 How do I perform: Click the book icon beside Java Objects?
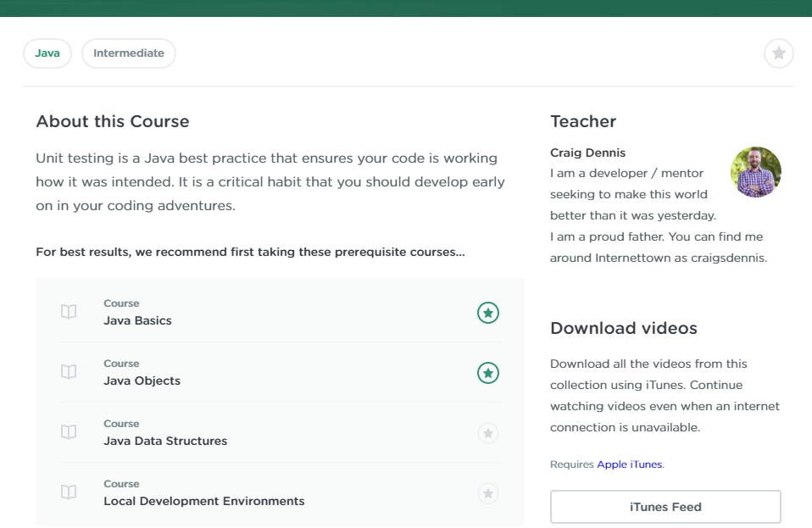click(x=69, y=372)
